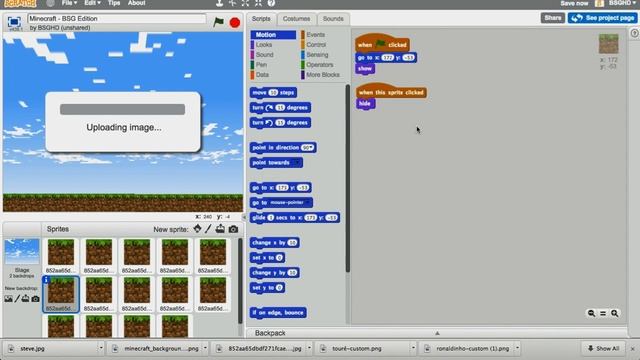Open info button on selected sprite
This screenshot has width=640, height=360.
46,280
